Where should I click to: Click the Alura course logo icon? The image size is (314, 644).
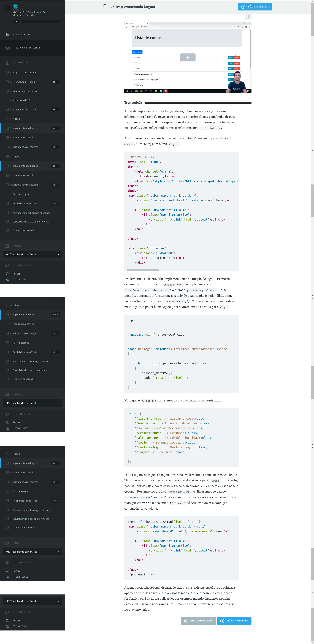point(16,7)
